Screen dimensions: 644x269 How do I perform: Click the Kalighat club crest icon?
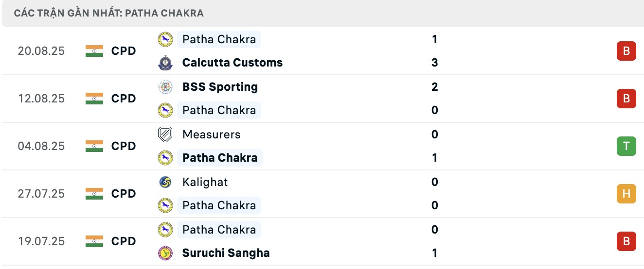[165, 182]
